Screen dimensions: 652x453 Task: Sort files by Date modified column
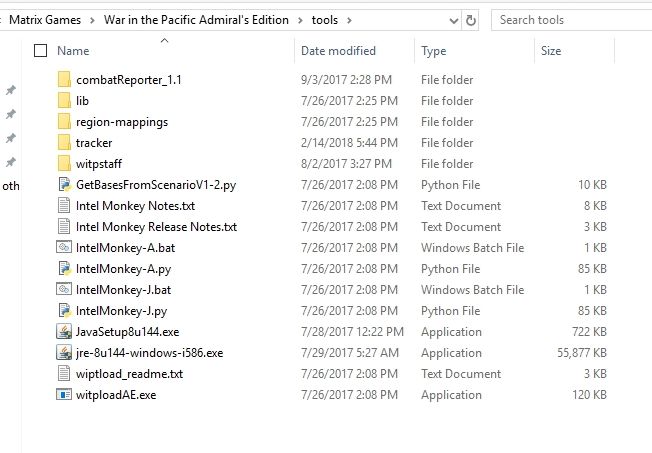point(338,51)
